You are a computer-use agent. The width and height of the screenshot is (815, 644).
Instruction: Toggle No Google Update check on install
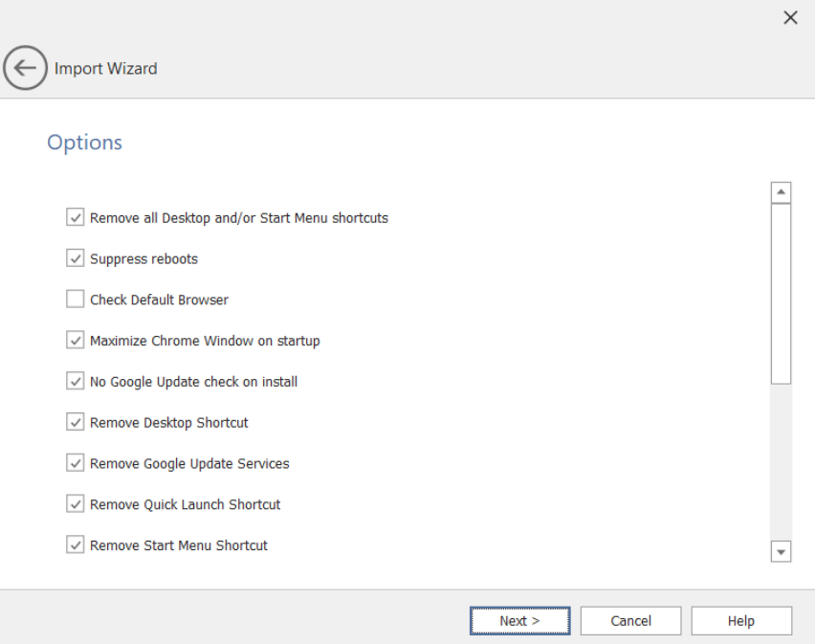pyautogui.click(x=75, y=381)
